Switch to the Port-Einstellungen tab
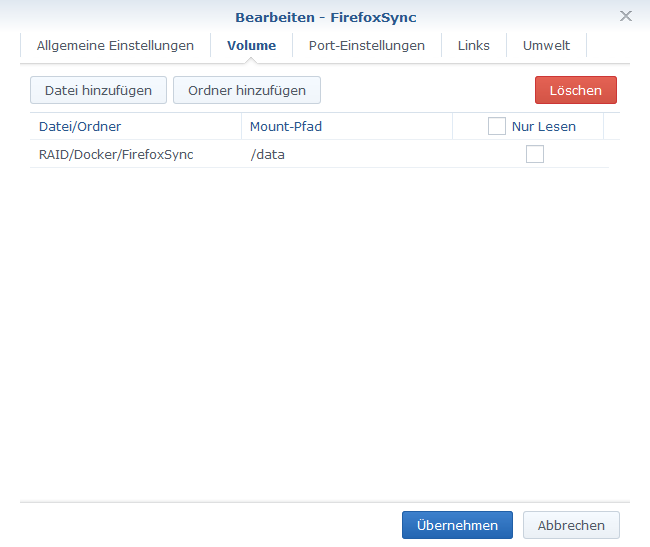 (x=366, y=45)
